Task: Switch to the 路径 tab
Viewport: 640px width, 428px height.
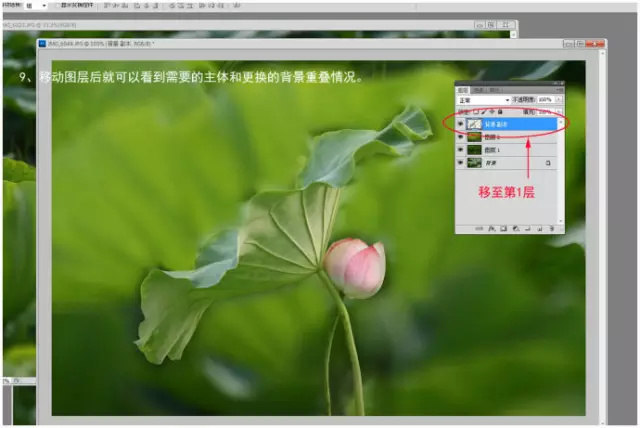Action: tap(495, 90)
